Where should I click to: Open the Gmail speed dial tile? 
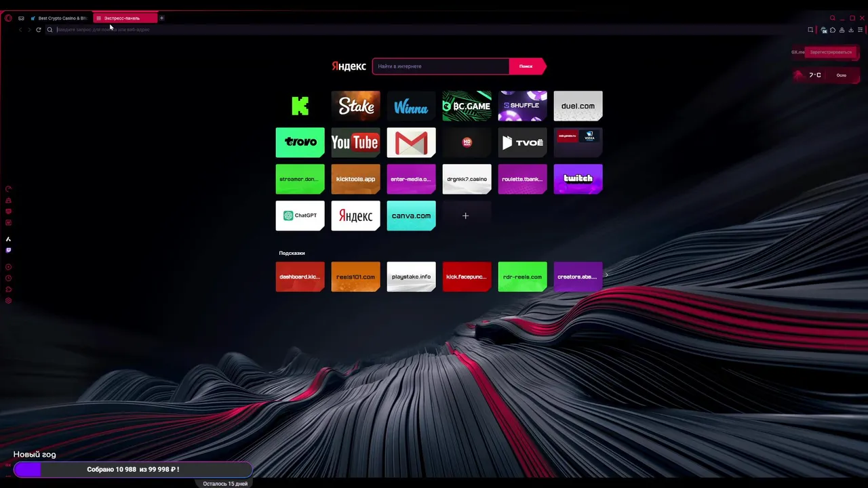click(x=412, y=142)
